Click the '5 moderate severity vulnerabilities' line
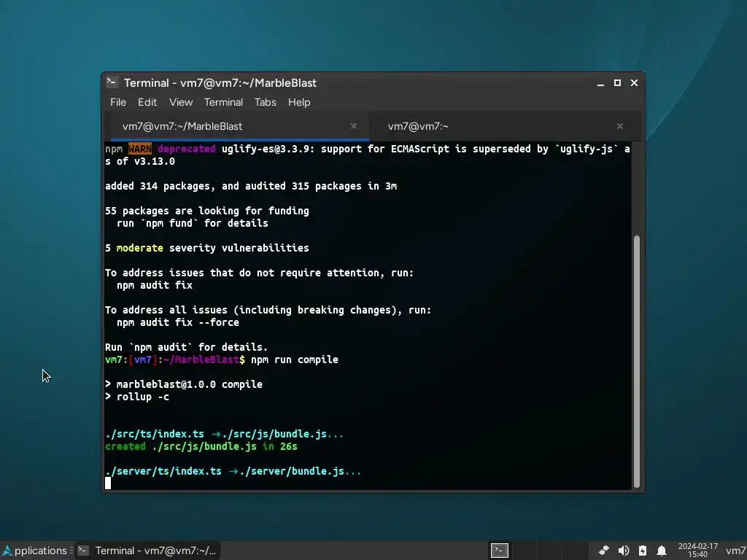Screen dimensions: 747x560 click(206, 248)
